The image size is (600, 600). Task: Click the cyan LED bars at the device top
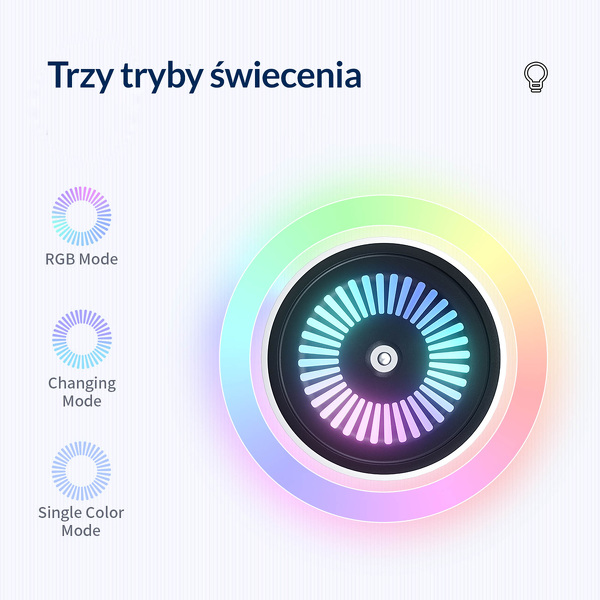[385, 295]
